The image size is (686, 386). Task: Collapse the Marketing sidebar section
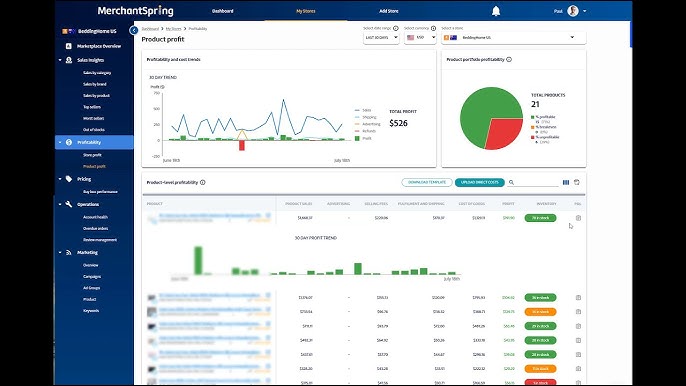[60, 253]
